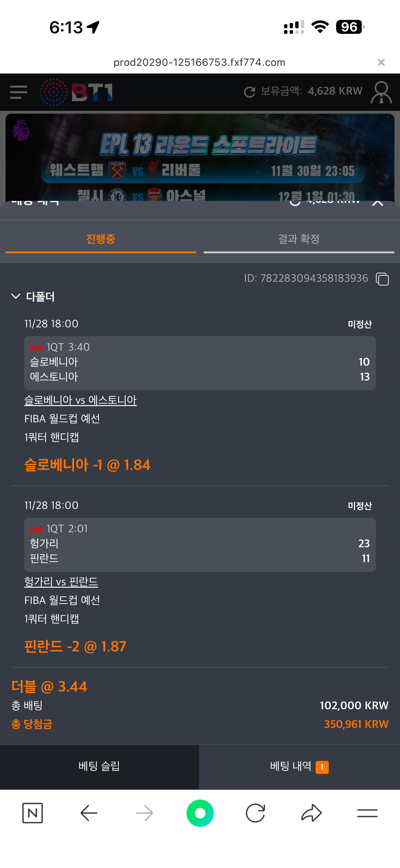Refresh the balance amount icon
The image size is (400, 868).
[x=250, y=92]
